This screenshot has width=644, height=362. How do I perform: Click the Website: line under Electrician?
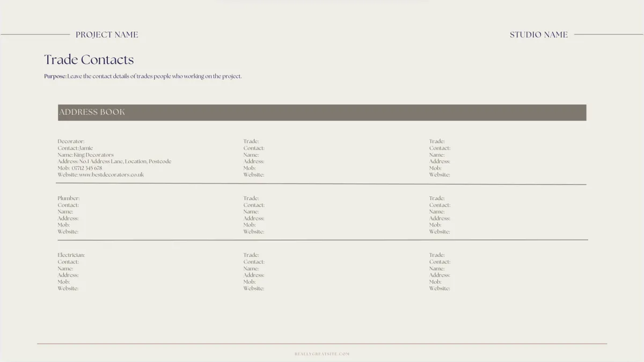(x=68, y=289)
